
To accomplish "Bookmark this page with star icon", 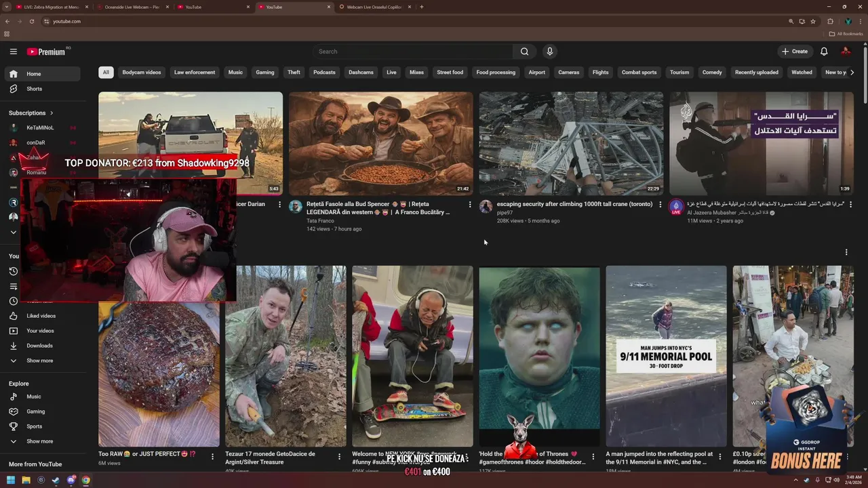I will tap(812, 21).
